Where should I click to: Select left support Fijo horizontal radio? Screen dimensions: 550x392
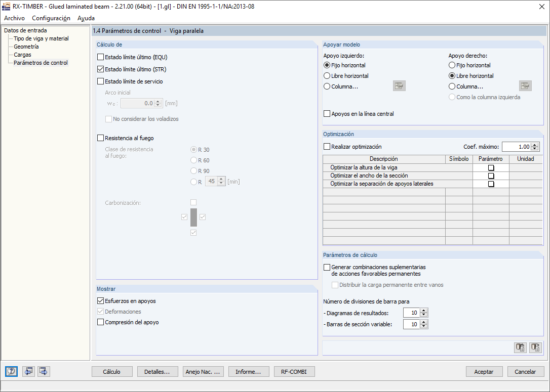[x=327, y=65]
